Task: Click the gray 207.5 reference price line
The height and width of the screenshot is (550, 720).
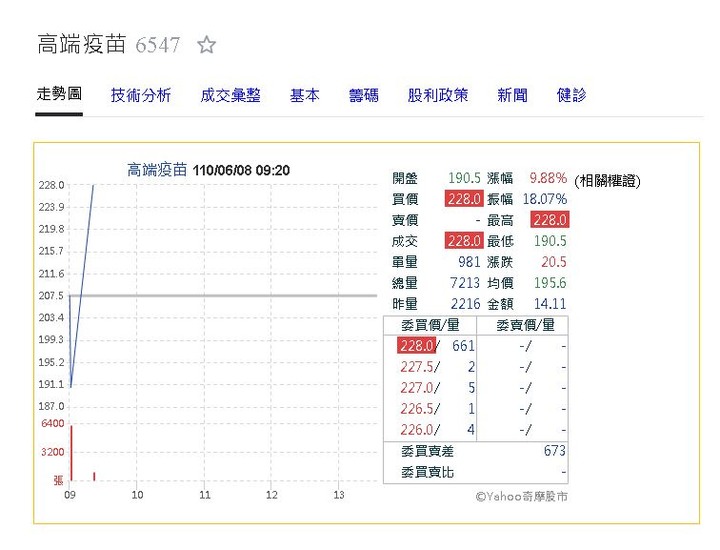Action: pyautogui.click(x=223, y=296)
